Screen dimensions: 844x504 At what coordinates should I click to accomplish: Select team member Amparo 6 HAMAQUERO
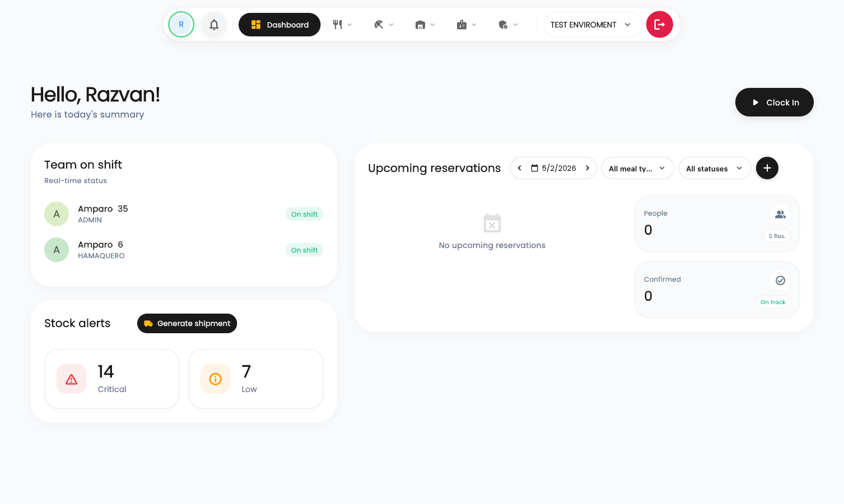pos(184,250)
